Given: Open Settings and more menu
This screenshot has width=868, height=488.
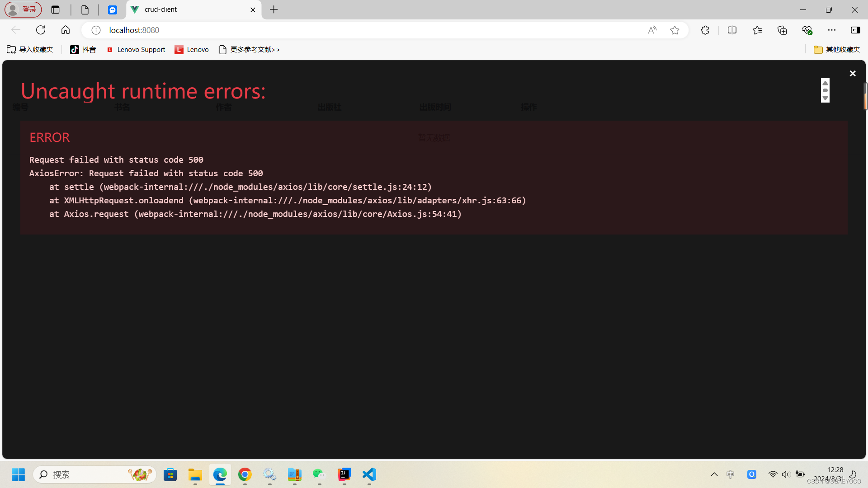Looking at the screenshot, I should coord(832,30).
